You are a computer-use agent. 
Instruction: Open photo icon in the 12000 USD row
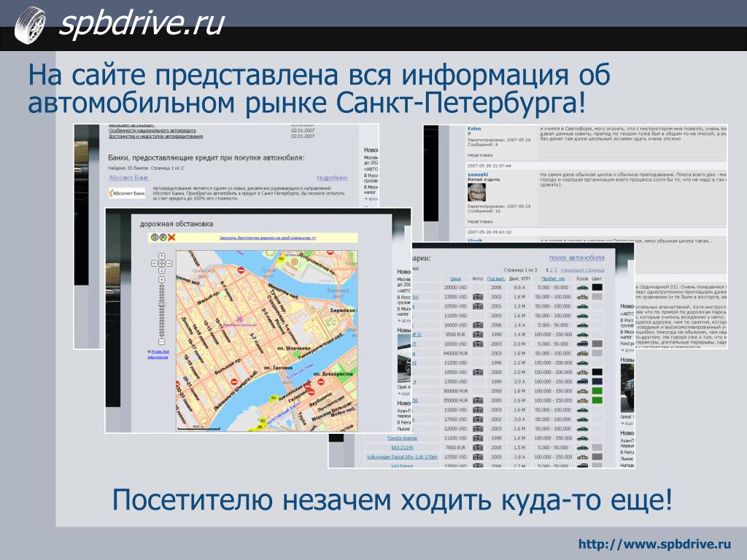click(477, 429)
